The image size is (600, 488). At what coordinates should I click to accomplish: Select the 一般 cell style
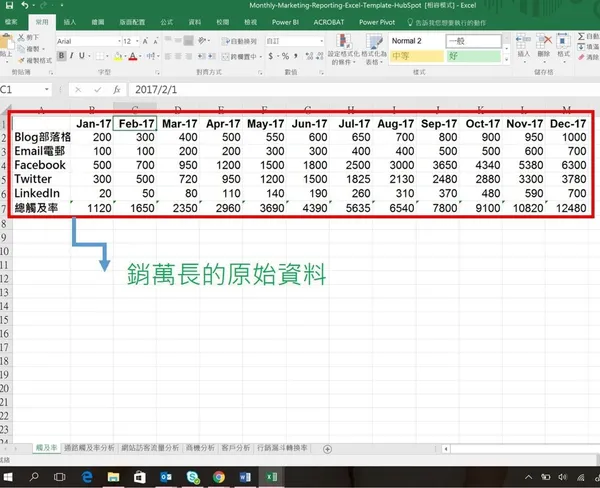click(474, 41)
